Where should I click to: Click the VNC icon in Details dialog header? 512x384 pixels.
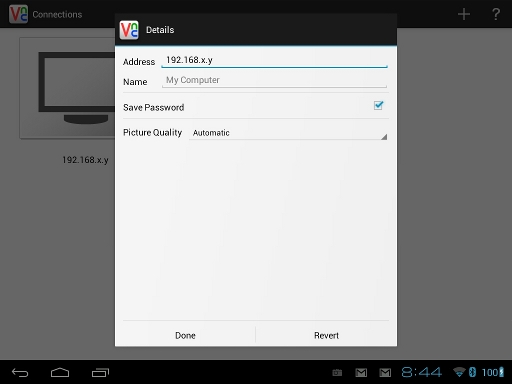(x=129, y=30)
